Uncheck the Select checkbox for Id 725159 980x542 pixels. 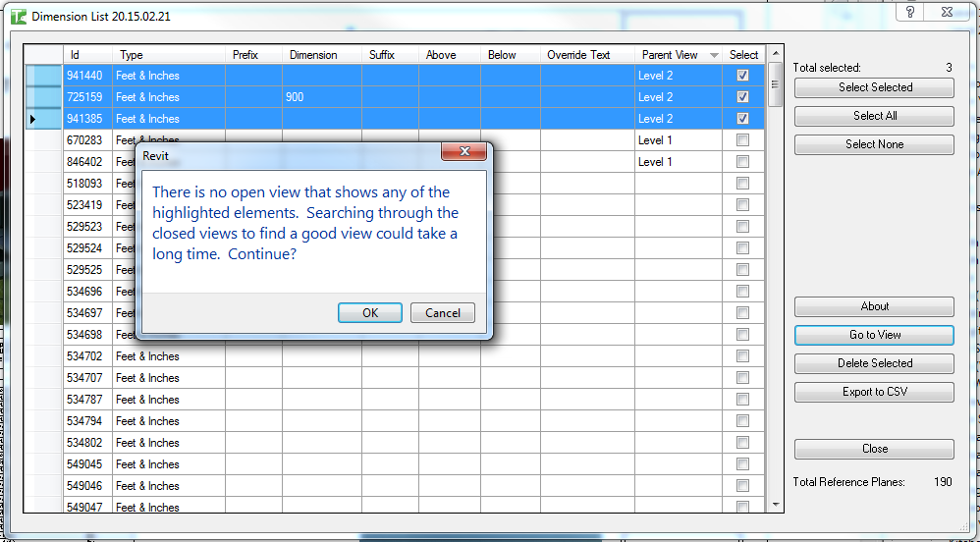pyautogui.click(x=742, y=97)
